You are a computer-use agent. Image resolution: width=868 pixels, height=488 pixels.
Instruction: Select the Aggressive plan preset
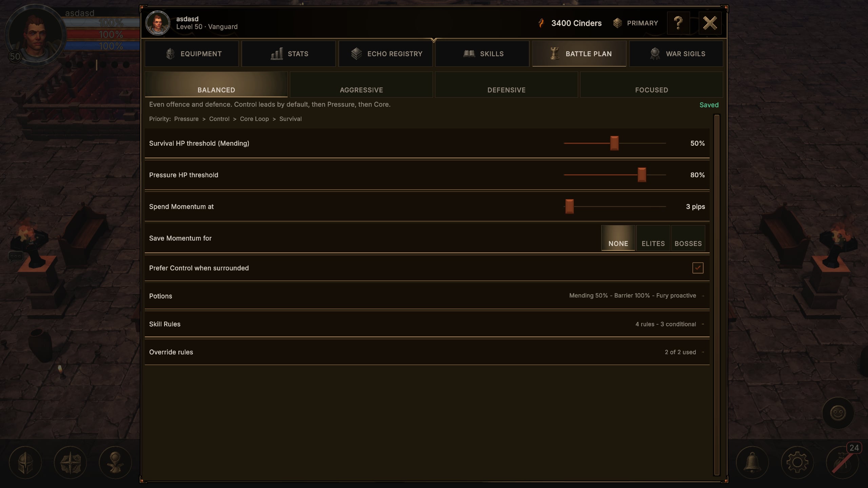point(361,85)
